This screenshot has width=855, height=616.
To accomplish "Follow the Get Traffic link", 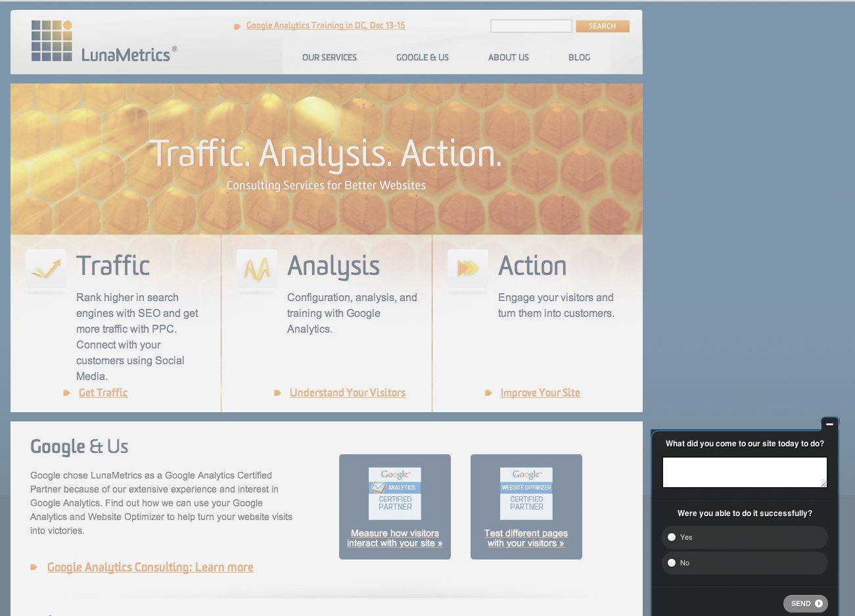I will [103, 393].
